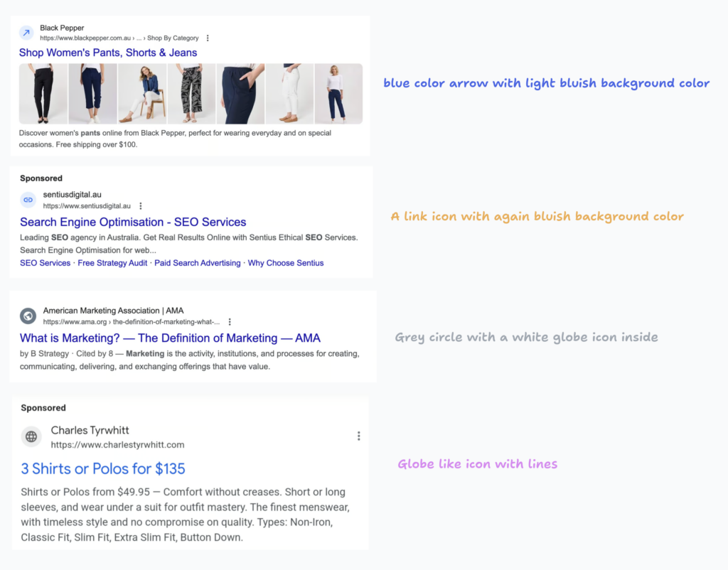This screenshot has width=728, height=570.
Task: Click the globe icon next to Charles Tyrwhitt
Action: (31, 436)
